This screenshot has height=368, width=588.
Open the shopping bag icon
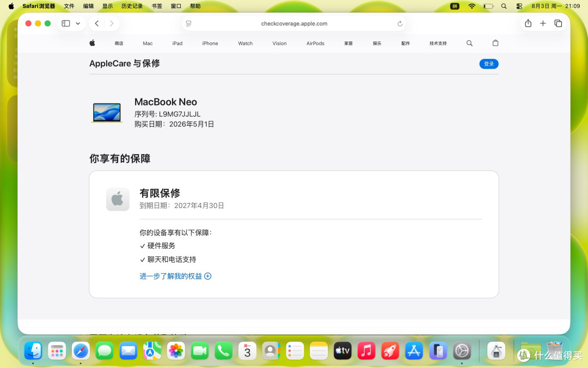pos(495,43)
